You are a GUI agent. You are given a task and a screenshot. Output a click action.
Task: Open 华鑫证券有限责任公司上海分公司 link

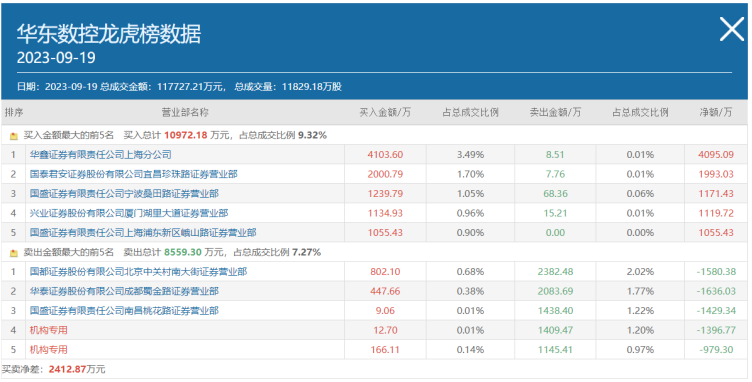(x=100, y=155)
